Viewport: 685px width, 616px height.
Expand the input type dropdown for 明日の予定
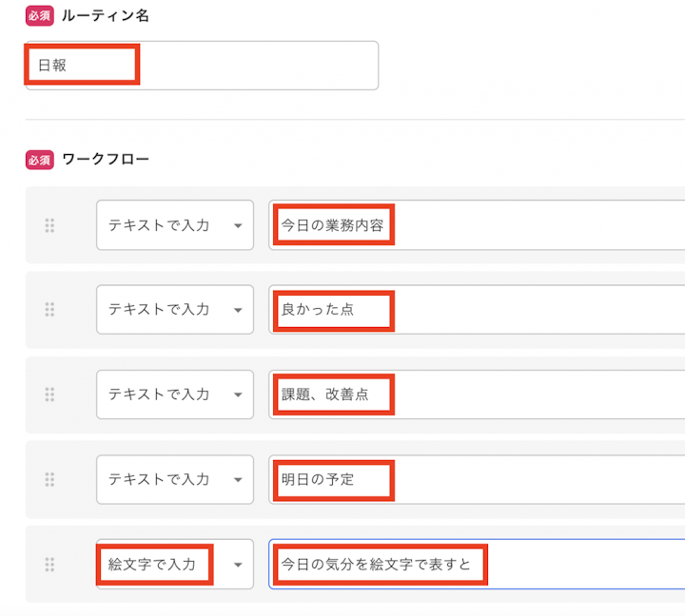click(x=175, y=479)
